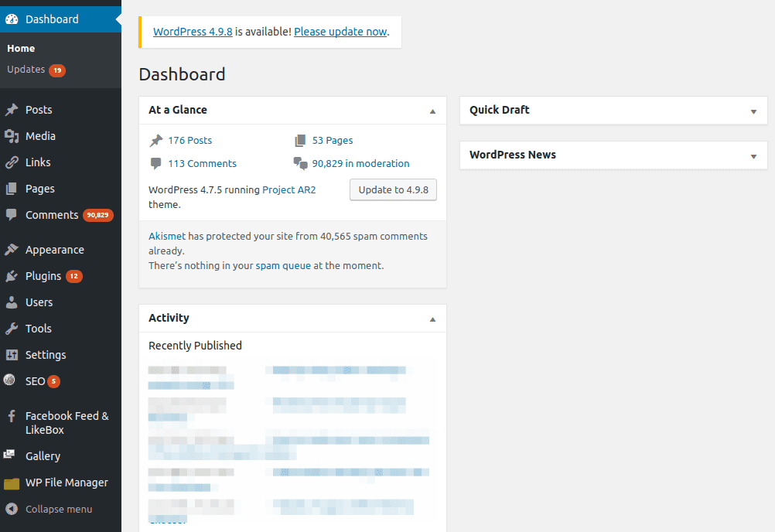Click the SEO 5 notifications badge
Image resolution: width=775 pixels, height=532 pixels.
54,381
